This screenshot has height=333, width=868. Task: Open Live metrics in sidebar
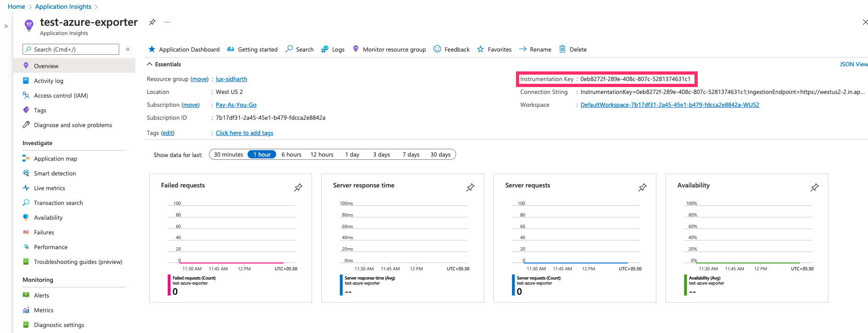pyautogui.click(x=49, y=188)
